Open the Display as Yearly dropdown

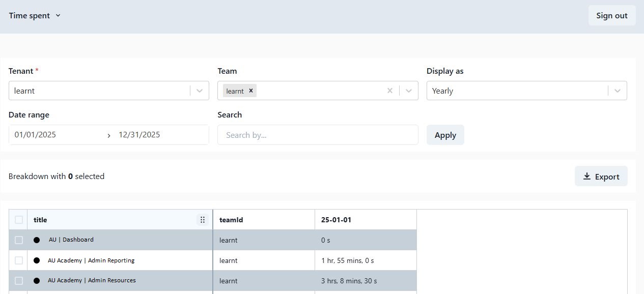[526, 91]
